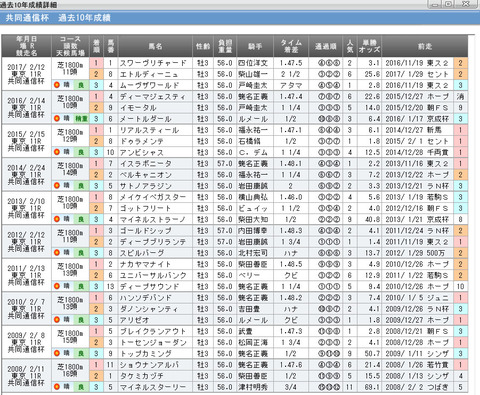This screenshot has height=395, width=480.
Task: Select horse name サトノアラジン
Action: point(146,186)
